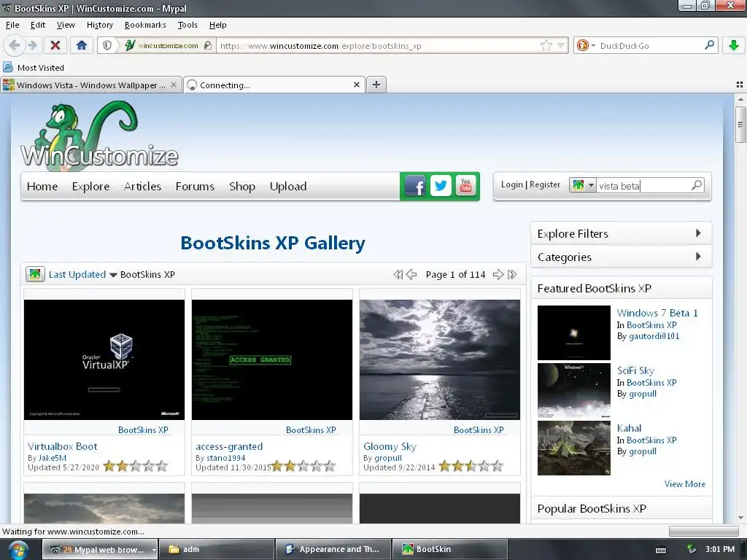The height and width of the screenshot is (560, 747).
Task: Go to the next gallery page arrow
Action: (498, 275)
